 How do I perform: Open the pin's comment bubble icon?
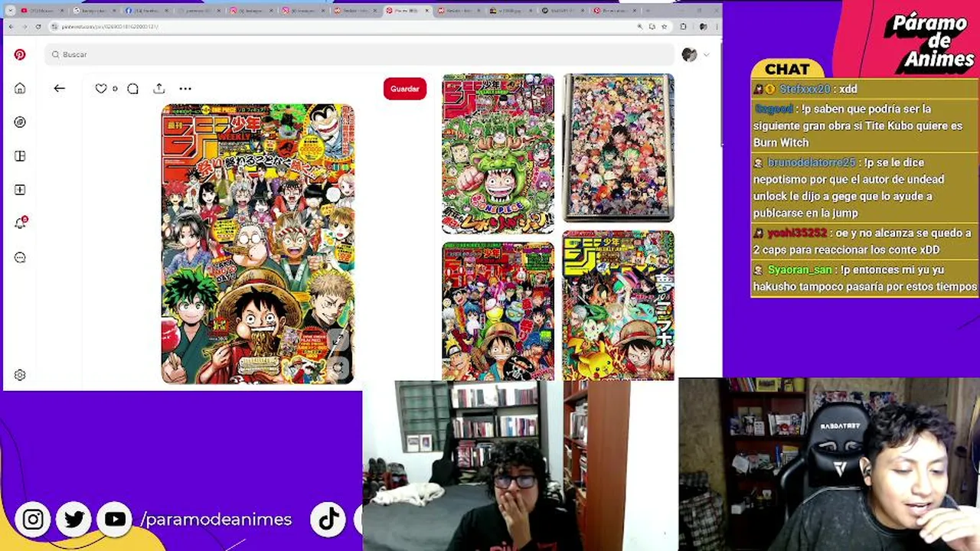(133, 89)
